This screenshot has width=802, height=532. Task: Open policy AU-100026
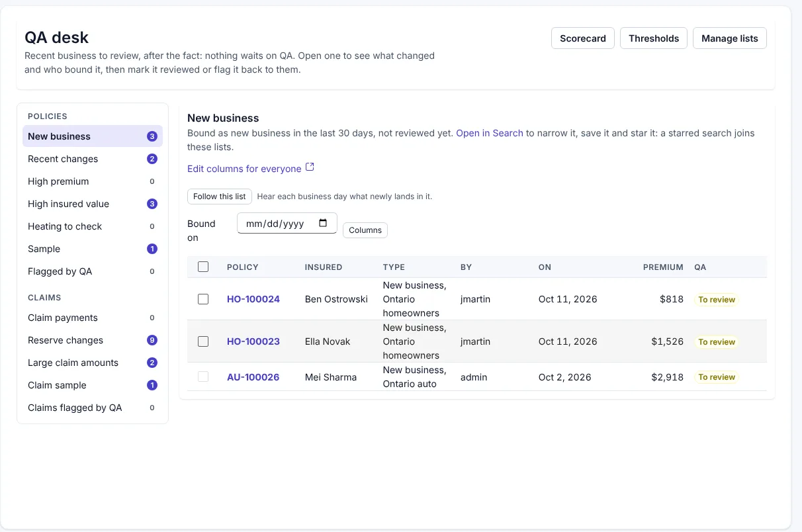(x=253, y=377)
